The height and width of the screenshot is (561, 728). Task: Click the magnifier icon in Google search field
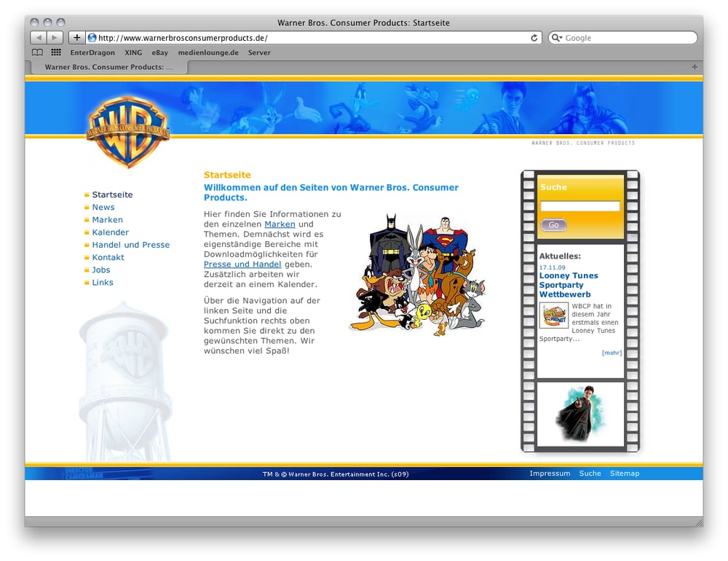(555, 38)
